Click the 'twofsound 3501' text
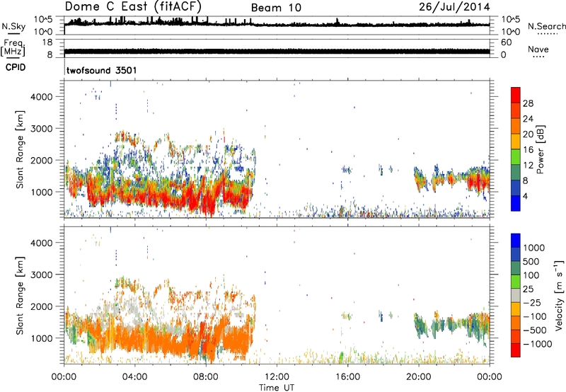566x392 pixels. [x=102, y=70]
